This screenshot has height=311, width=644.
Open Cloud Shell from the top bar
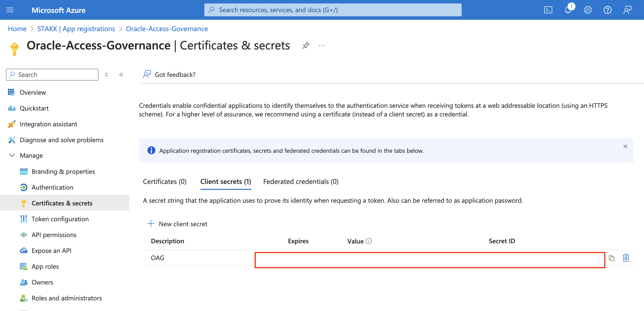(548, 10)
